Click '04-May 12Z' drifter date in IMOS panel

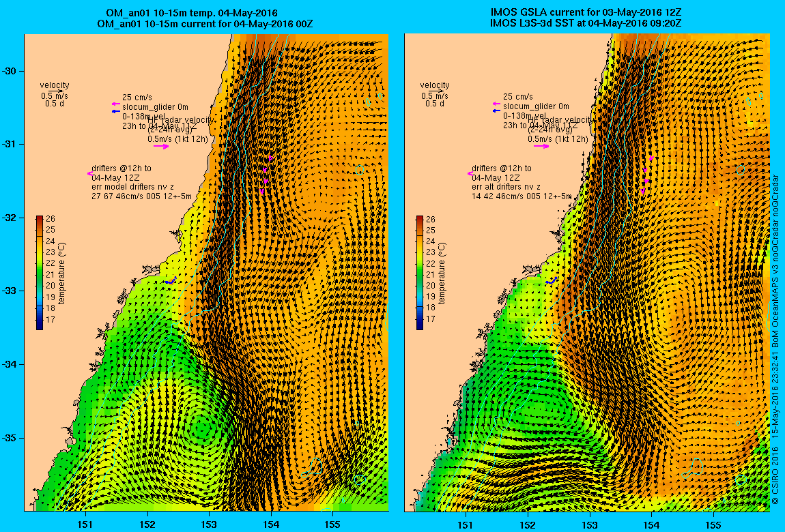pos(496,178)
